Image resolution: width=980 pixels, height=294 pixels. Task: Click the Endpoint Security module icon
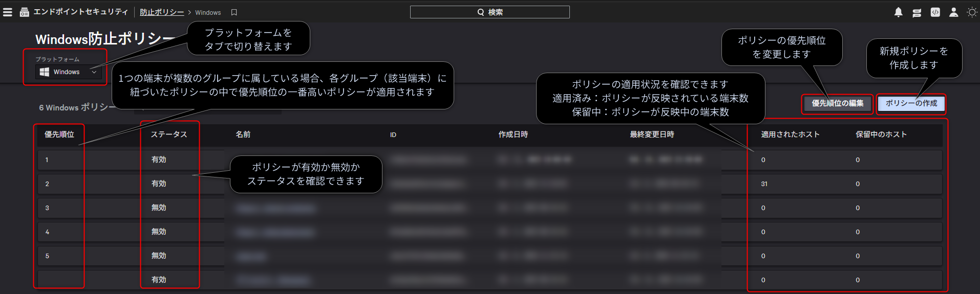click(24, 12)
